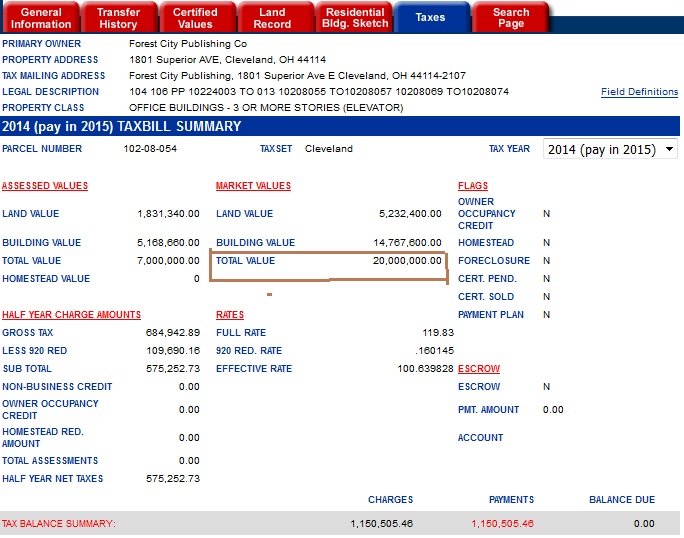Expand the Tax Year dropdown
Viewport: 684px width, 538px height.
click(609, 149)
